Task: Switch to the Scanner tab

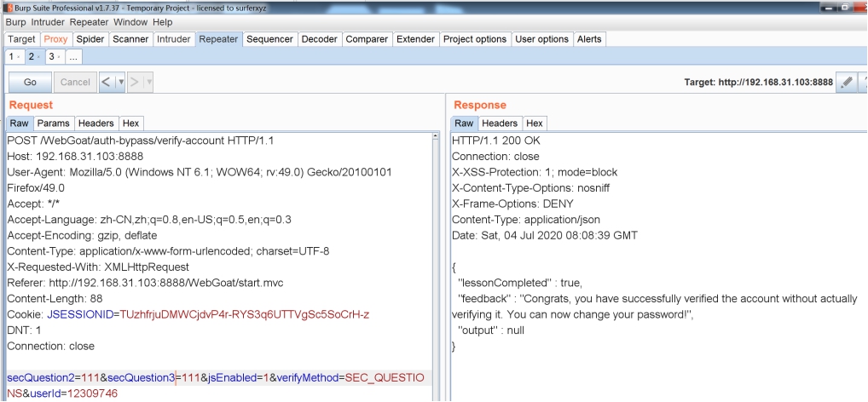Action: tap(130, 39)
